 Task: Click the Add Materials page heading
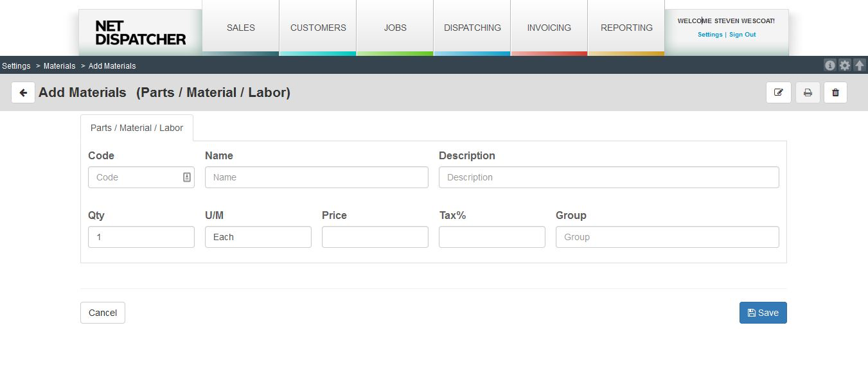164,92
